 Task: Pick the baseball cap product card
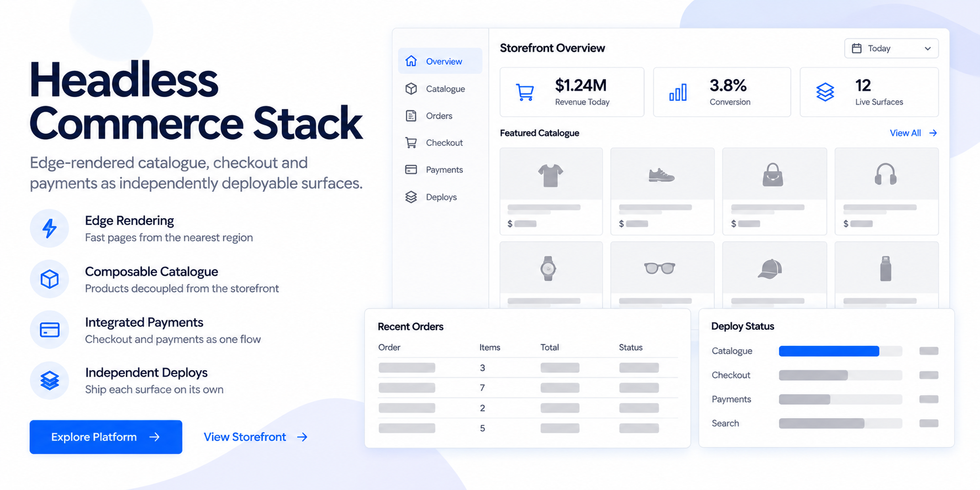tap(774, 275)
